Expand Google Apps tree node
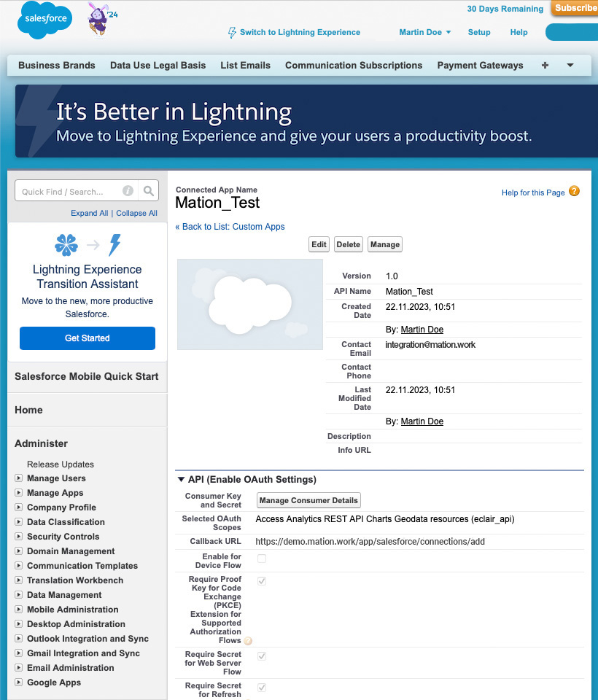The height and width of the screenshot is (700, 598). [x=19, y=682]
